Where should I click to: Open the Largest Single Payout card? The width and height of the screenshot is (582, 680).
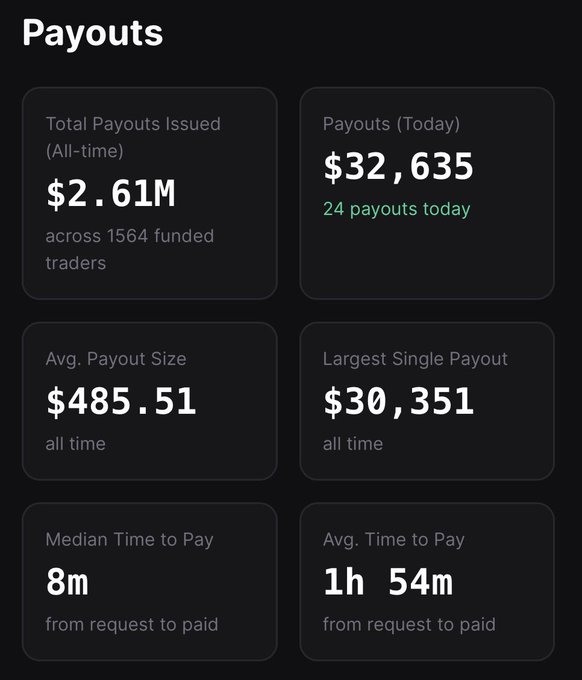click(x=427, y=401)
